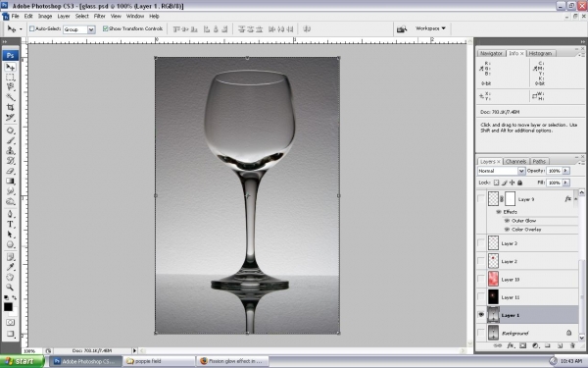Open the File menu
The height and width of the screenshot is (368, 588).
(15, 16)
